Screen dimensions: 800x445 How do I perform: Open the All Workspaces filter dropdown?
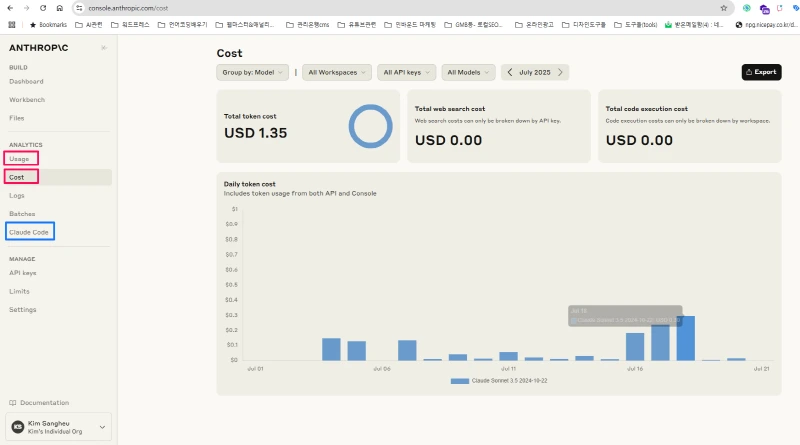pos(335,72)
